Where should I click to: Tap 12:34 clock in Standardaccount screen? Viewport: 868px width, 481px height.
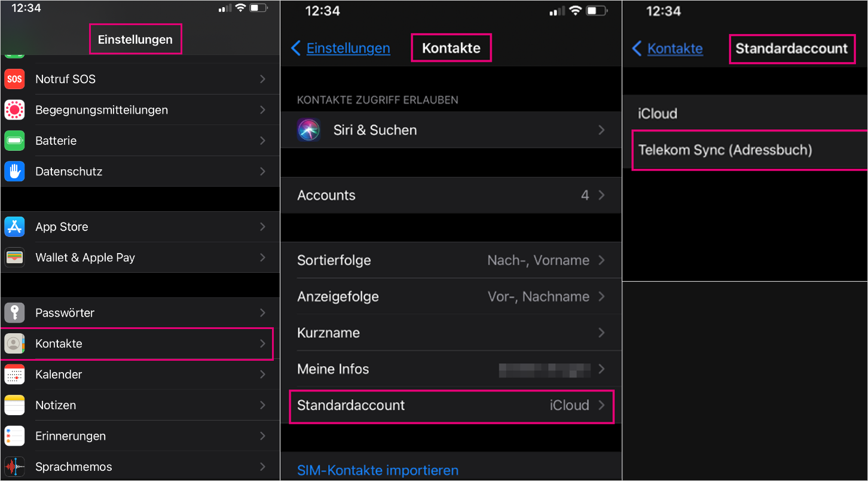[664, 11]
